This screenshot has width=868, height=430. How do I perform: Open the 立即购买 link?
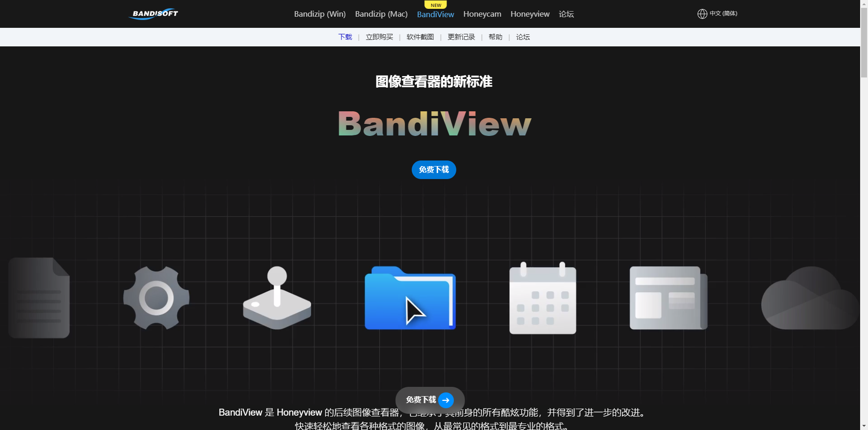click(379, 37)
